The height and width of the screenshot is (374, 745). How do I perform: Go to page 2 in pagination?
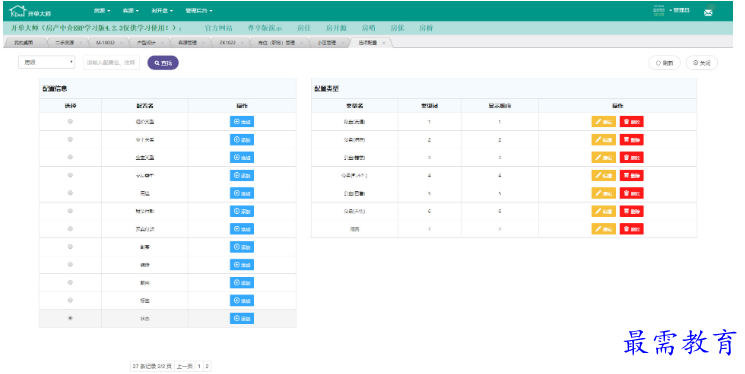207,366
